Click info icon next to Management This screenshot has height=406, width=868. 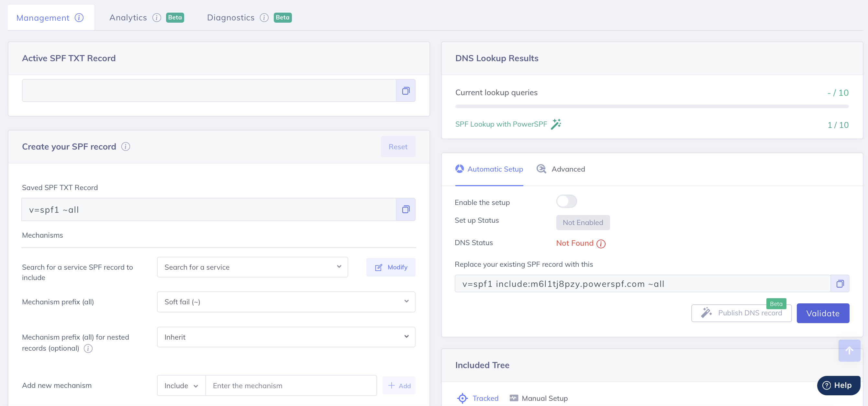point(79,17)
